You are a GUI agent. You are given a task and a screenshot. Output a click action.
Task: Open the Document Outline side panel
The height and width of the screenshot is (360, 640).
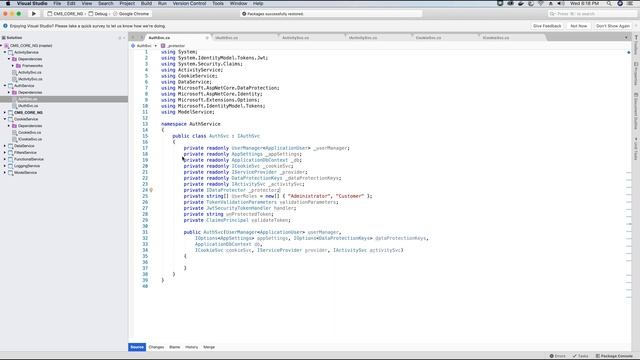[x=636, y=111]
